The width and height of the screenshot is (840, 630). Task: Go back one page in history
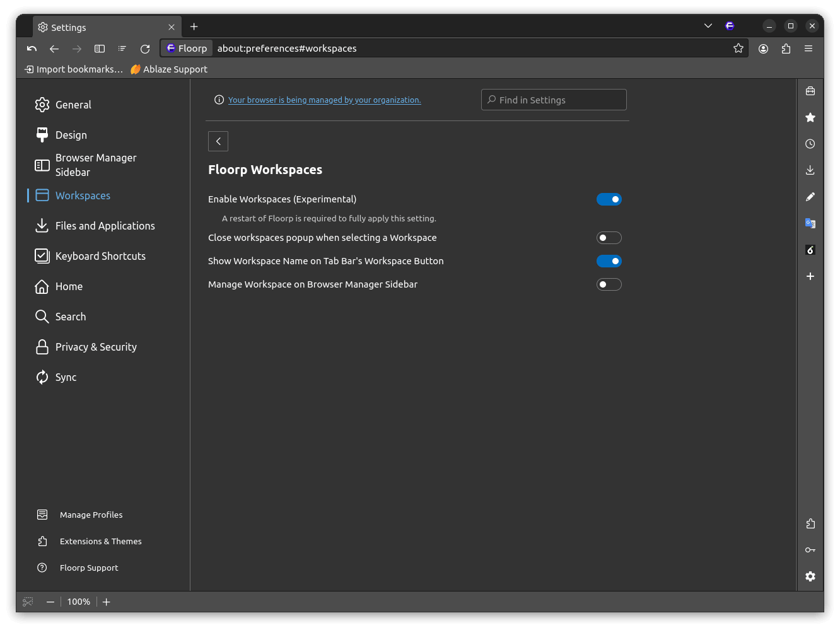coord(54,49)
